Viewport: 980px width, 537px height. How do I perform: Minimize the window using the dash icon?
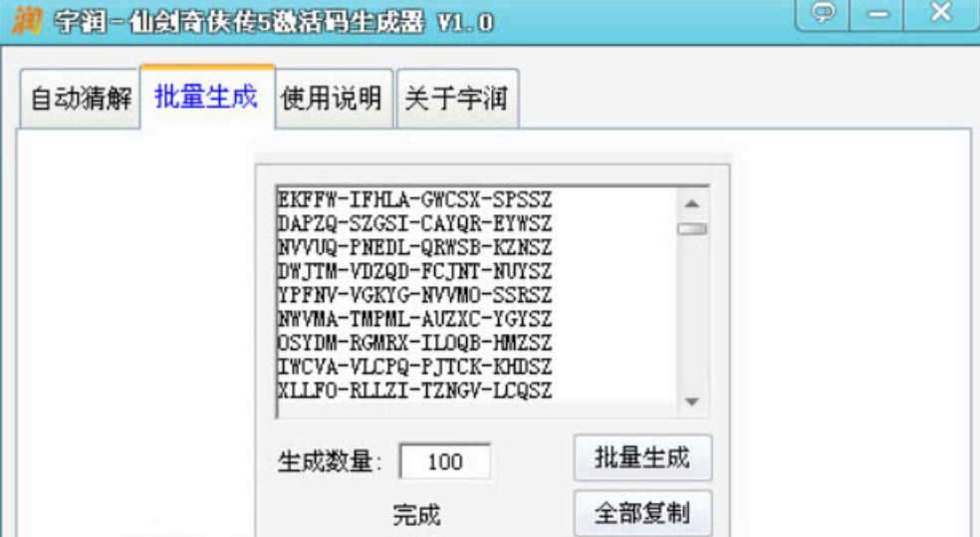point(876,14)
